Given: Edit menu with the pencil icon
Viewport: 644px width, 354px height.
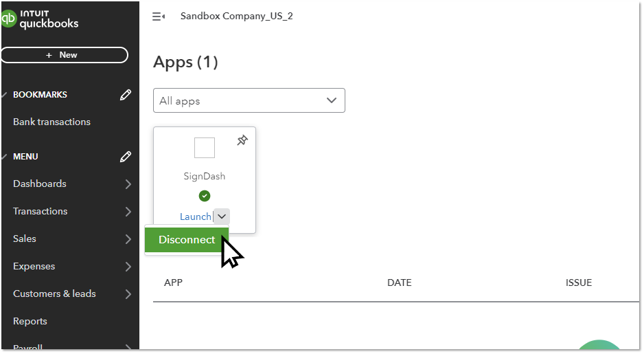Looking at the screenshot, I should [x=125, y=157].
